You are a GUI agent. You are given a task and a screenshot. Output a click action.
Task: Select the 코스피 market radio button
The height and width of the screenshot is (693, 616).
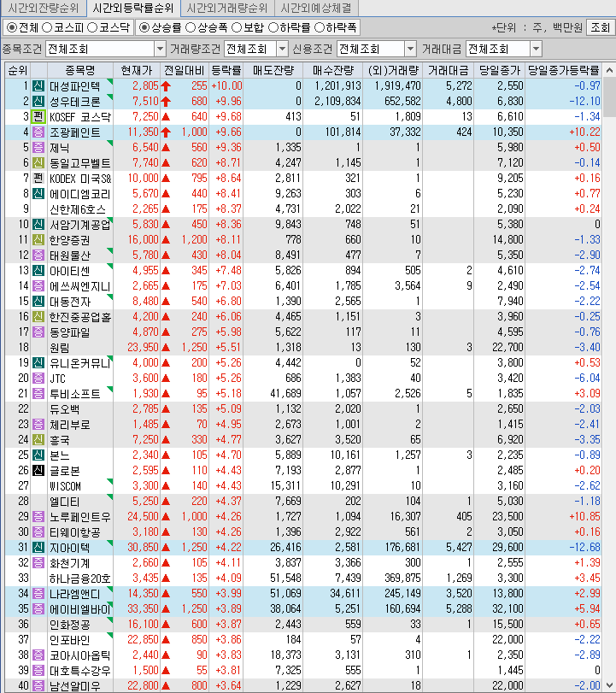46,27
